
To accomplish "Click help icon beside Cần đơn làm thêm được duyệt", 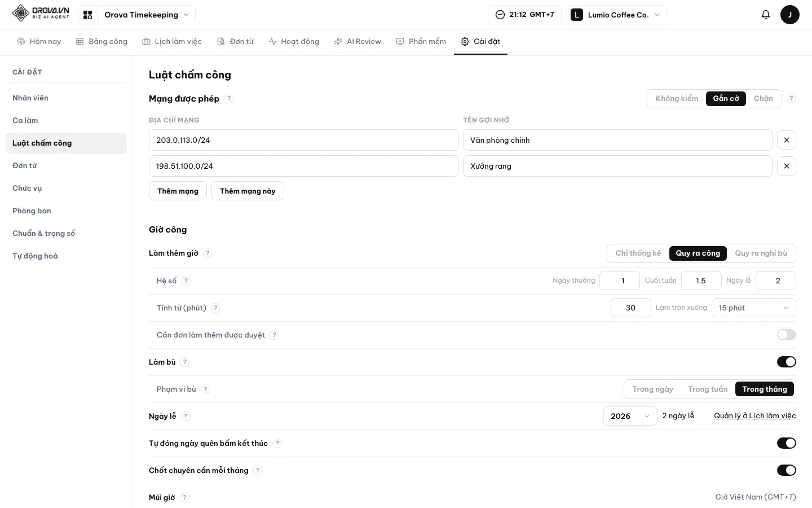I will 274,335.
